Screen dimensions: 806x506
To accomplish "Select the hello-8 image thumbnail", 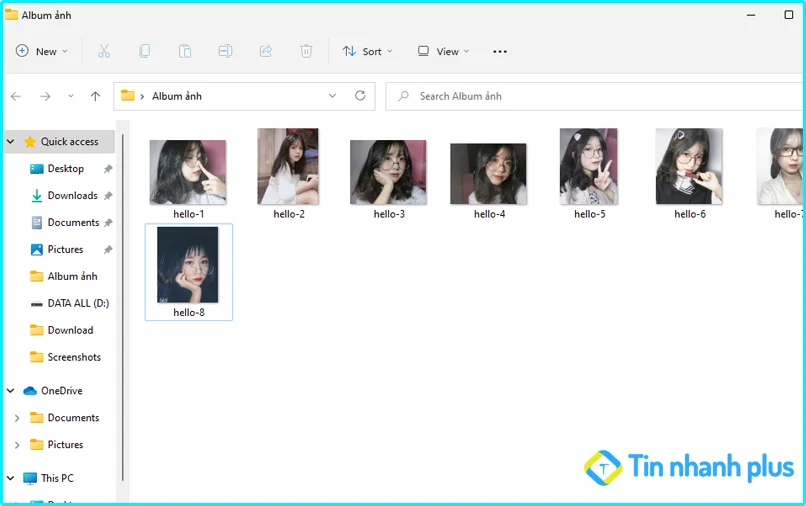I will pos(188,264).
